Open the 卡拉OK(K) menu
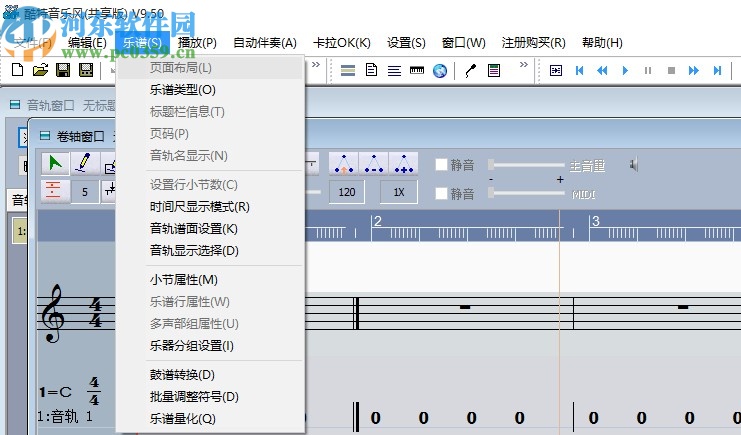 pos(342,43)
